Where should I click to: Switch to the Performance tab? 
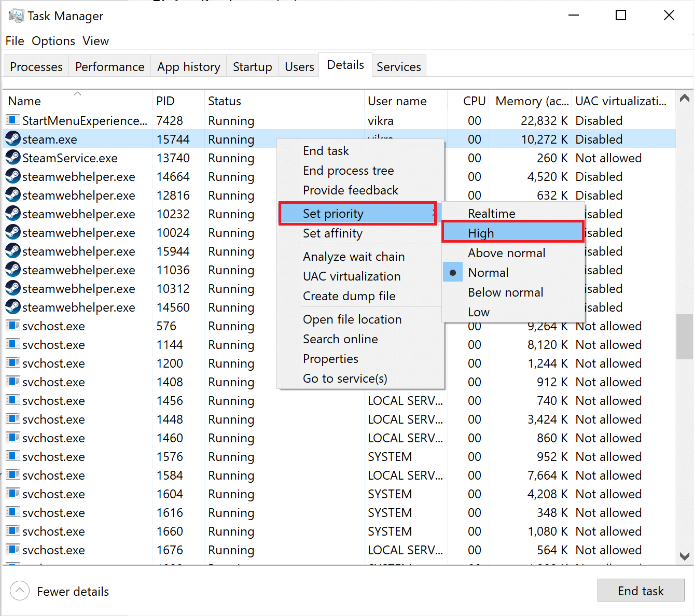[109, 66]
